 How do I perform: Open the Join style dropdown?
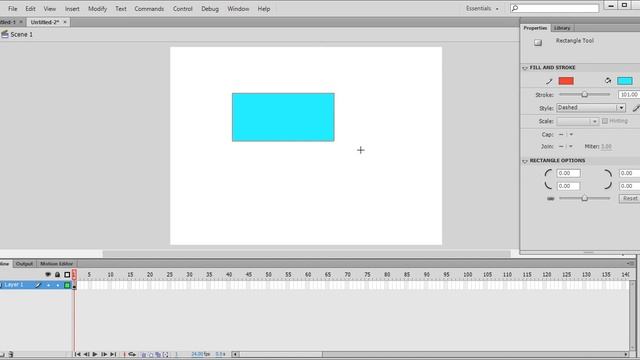[x=566, y=146]
